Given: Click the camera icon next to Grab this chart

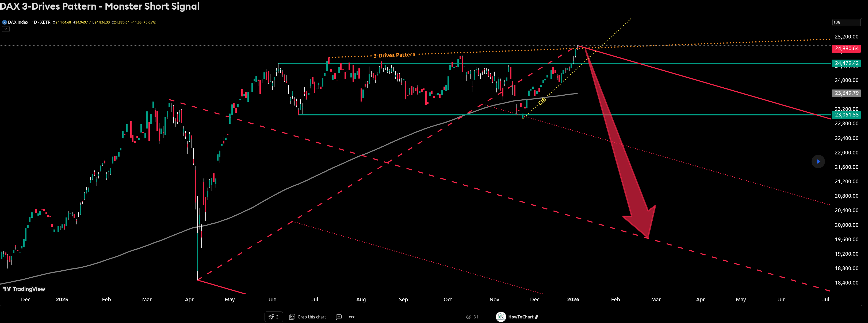Looking at the screenshot, I should pyautogui.click(x=292, y=317).
